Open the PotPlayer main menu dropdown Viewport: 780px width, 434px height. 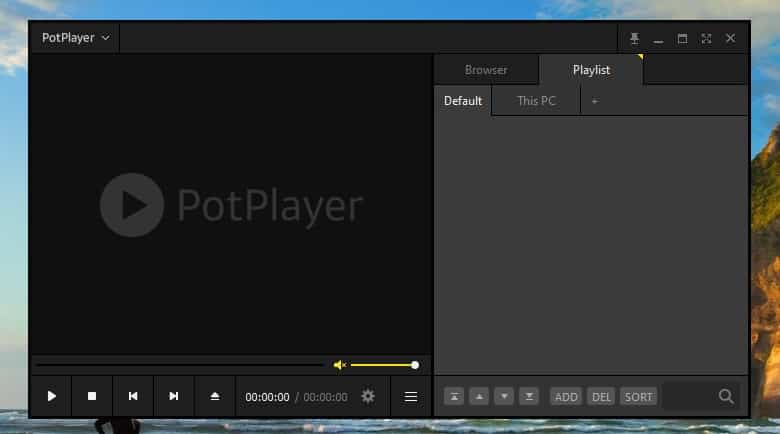76,38
